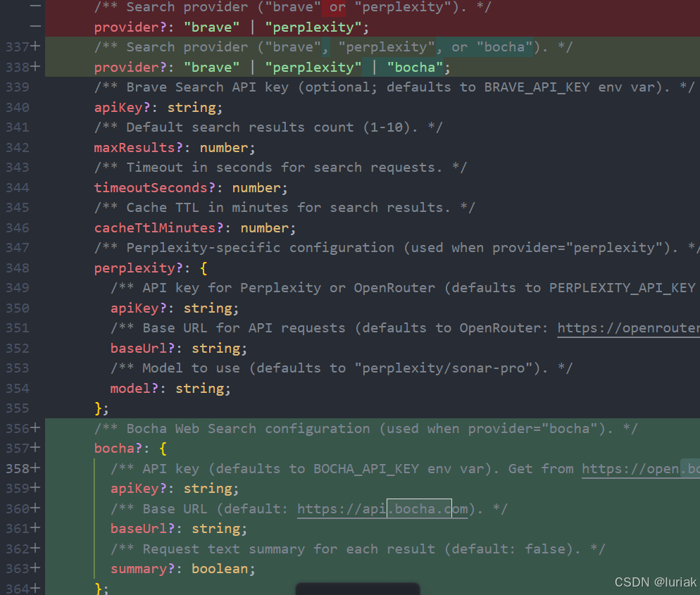Click perplexity?: property on line 348
This screenshot has height=595, width=700.
click(x=143, y=268)
